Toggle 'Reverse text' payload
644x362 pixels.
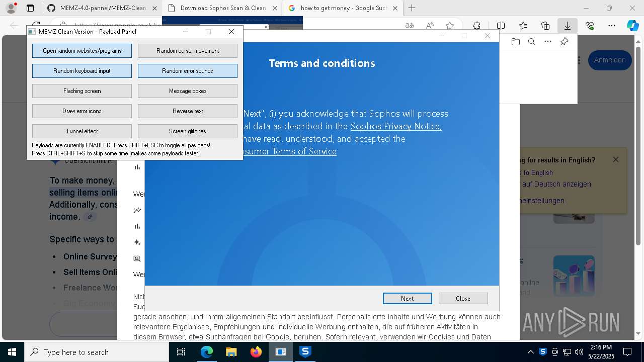point(188,111)
